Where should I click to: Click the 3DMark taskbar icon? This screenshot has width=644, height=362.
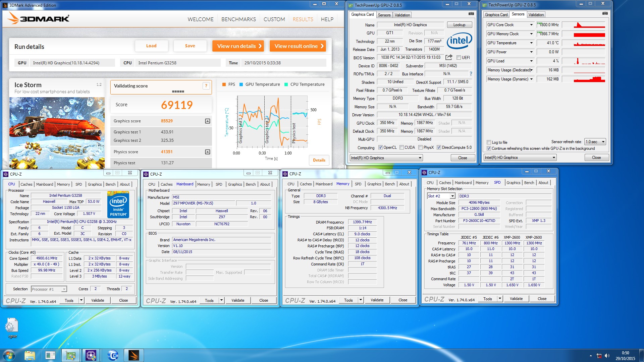[133, 355]
